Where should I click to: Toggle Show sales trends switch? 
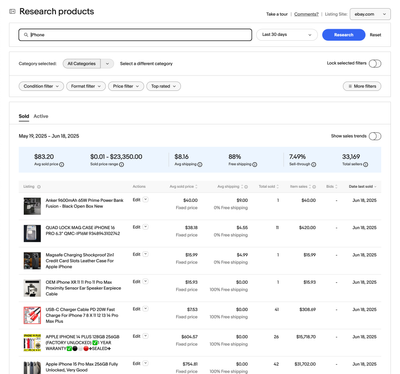click(x=375, y=136)
